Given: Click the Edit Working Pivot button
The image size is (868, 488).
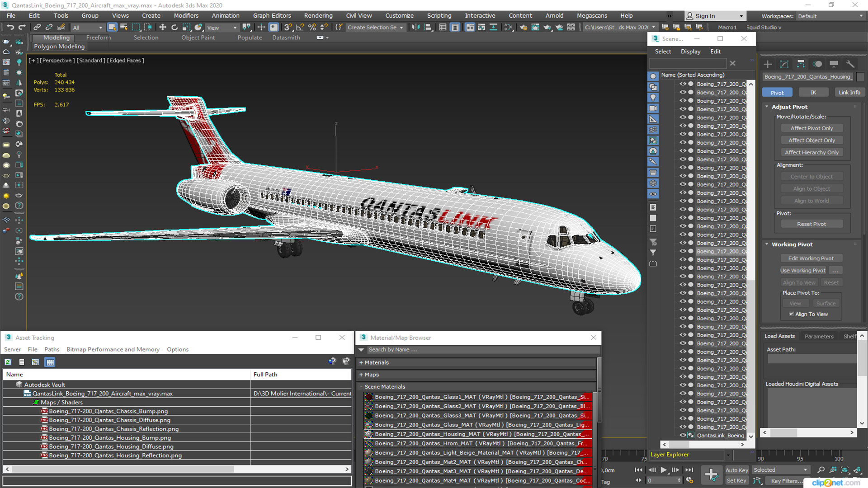Looking at the screenshot, I should click(811, 258).
